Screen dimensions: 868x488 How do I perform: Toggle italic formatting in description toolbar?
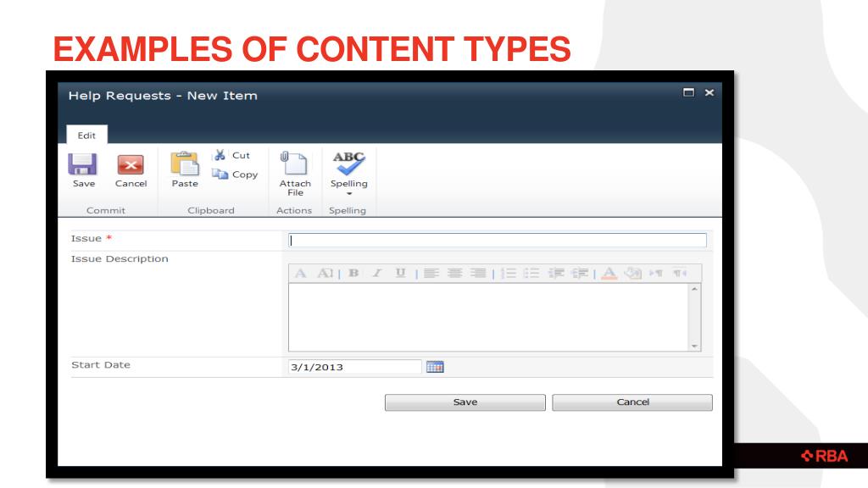377,273
